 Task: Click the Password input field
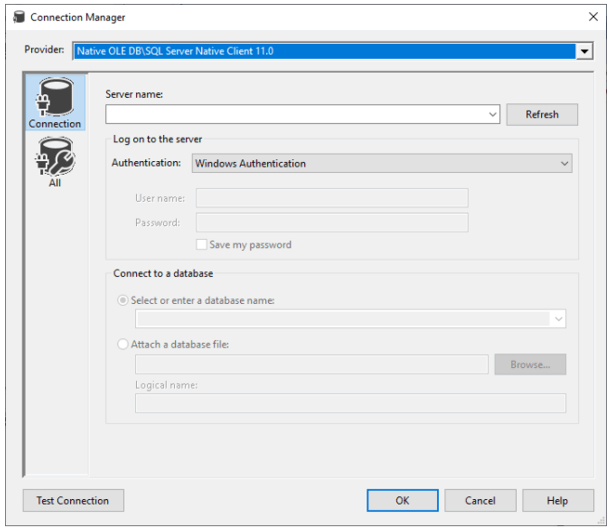[x=332, y=222]
